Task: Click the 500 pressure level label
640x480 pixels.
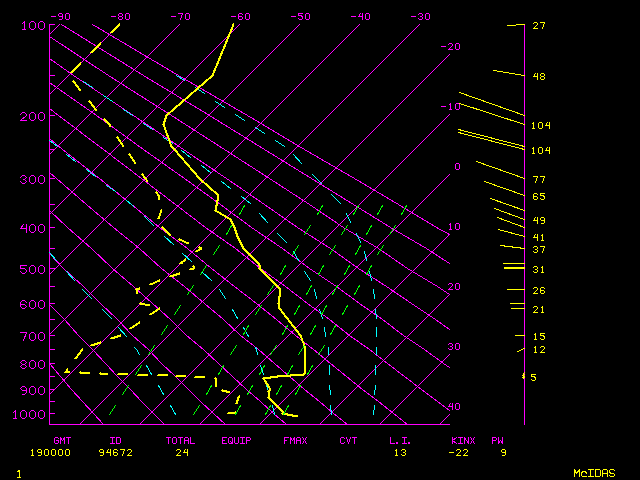Action: (33, 269)
